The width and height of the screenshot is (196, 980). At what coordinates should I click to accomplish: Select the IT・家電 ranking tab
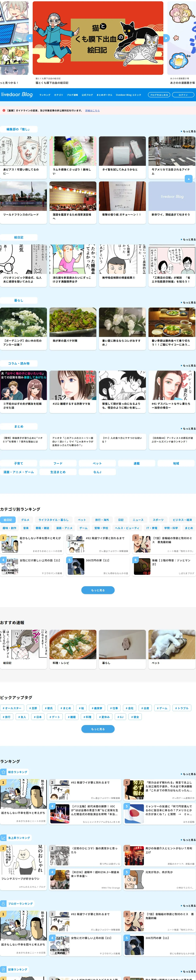(152, 528)
